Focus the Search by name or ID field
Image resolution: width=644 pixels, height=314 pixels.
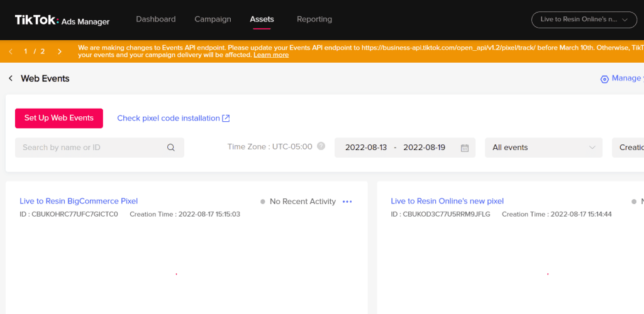(99, 148)
